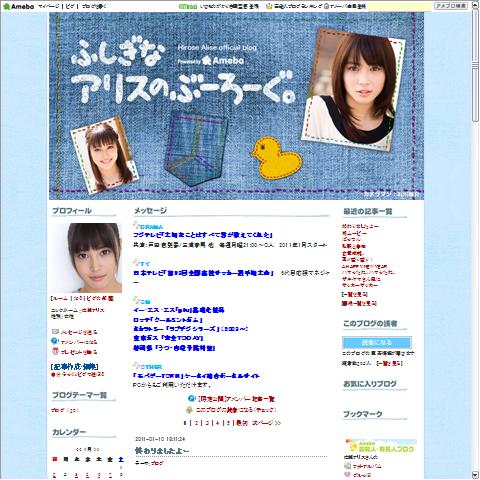Click the celebrity blog banner in right sidebar
The height and width of the screenshot is (480, 480).
coord(380,446)
